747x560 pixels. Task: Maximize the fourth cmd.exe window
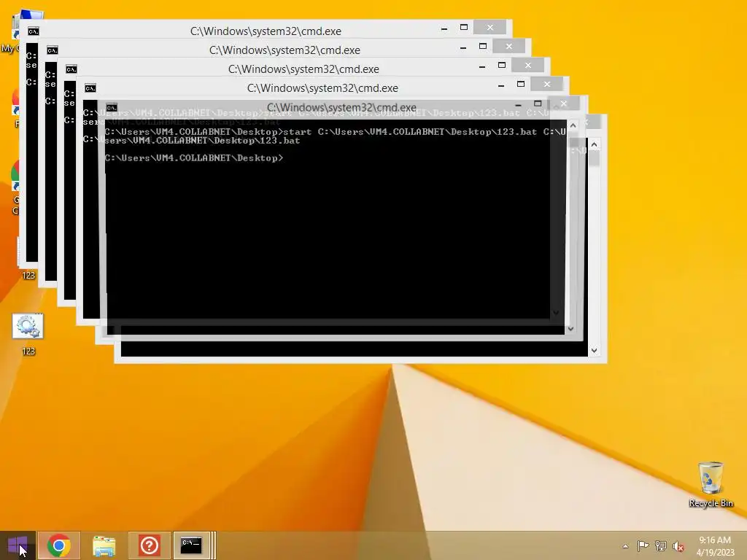coord(521,85)
